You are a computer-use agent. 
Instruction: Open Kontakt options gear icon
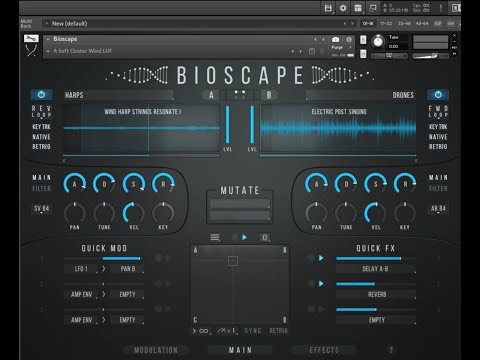click(x=343, y=8)
